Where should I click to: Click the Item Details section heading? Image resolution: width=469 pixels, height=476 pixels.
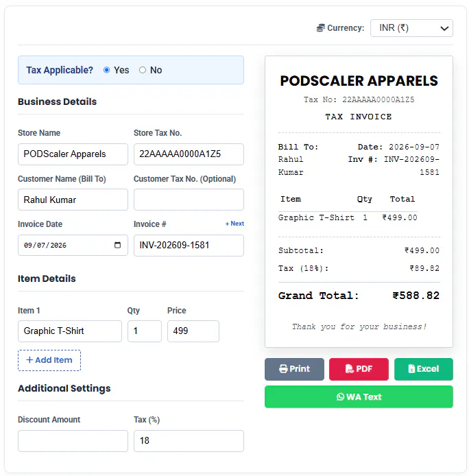[47, 278]
